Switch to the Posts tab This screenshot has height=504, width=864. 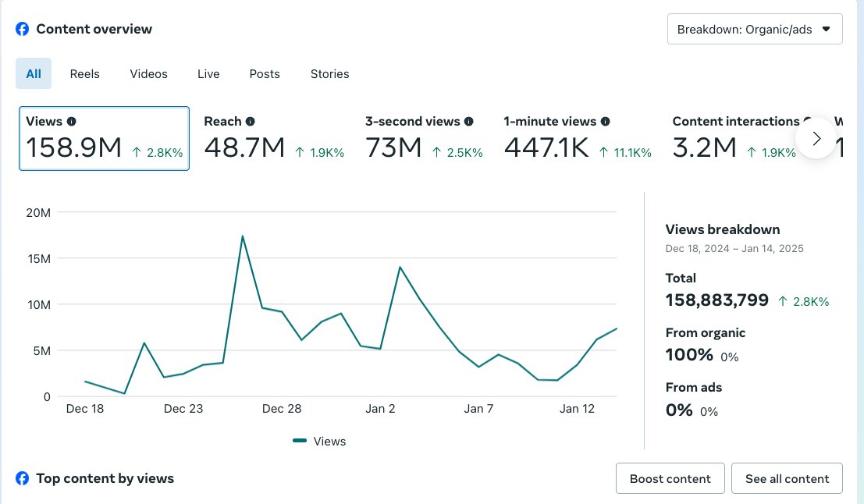click(x=265, y=74)
